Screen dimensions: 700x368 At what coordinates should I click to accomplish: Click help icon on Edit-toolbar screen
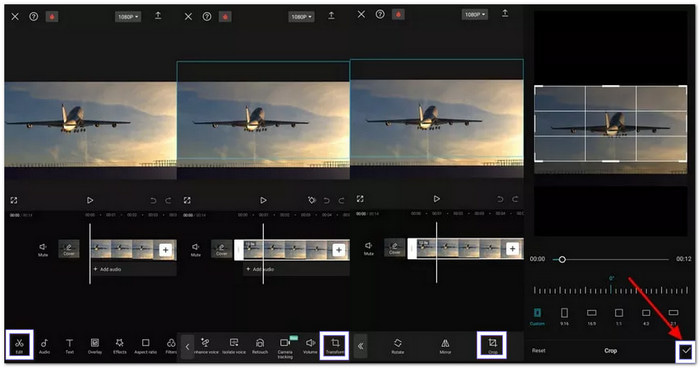click(x=33, y=17)
